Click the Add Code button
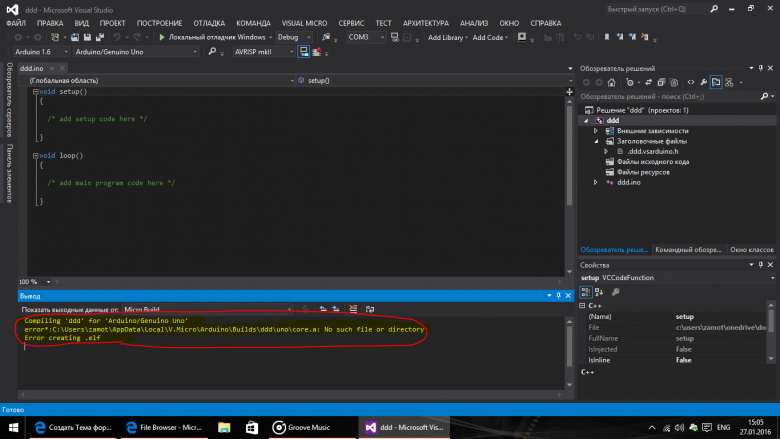 click(490, 37)
